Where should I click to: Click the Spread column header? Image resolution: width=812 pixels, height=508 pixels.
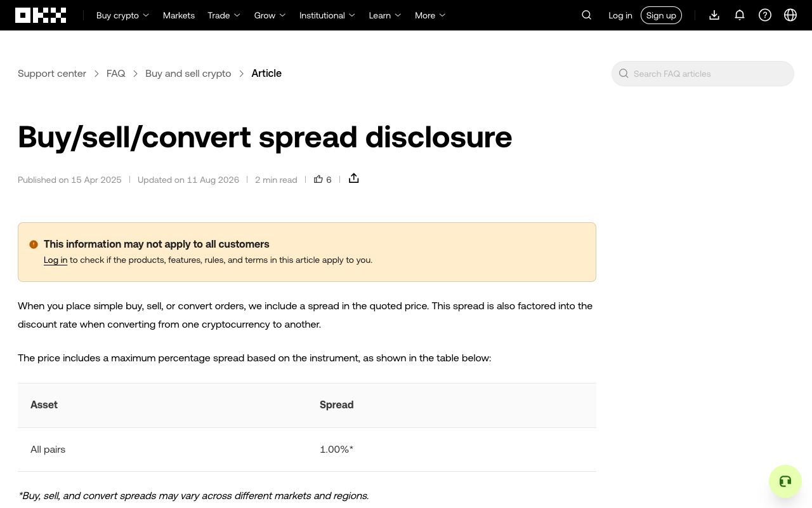[x=337, y=405]
